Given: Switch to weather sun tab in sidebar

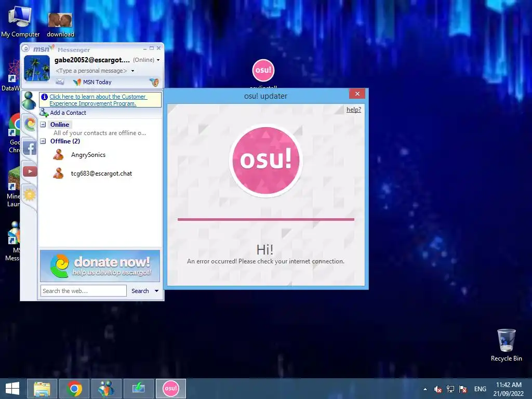Looking at the screenshot, I should [30, 195].
